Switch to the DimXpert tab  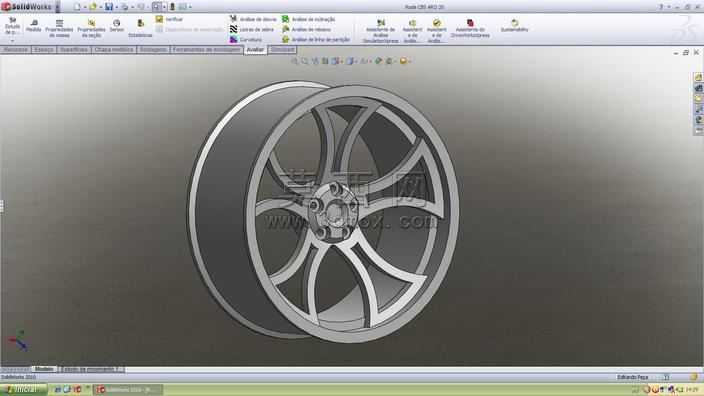tap(282, 50)
